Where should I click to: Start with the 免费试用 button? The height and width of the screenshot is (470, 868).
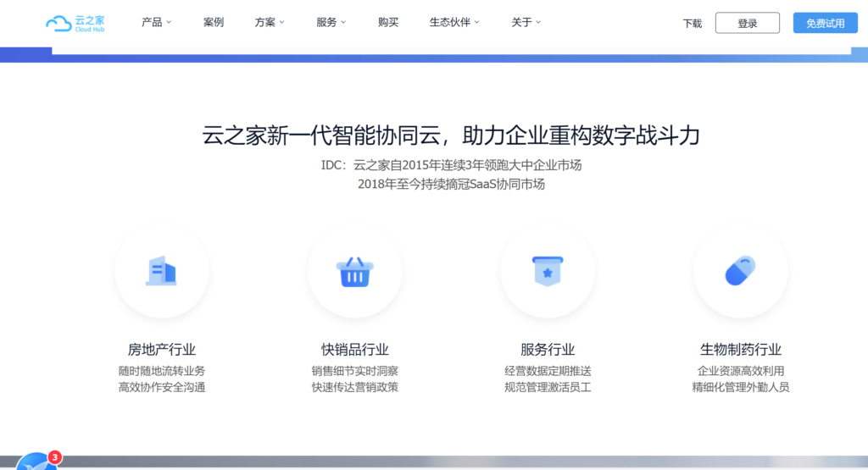pos(825,23)
